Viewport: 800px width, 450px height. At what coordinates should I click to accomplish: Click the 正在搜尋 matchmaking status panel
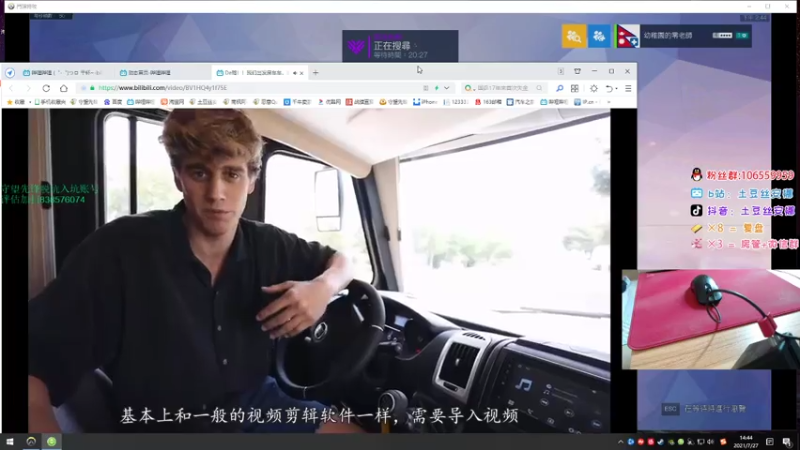pyautogui.click(x=400, y=46)
